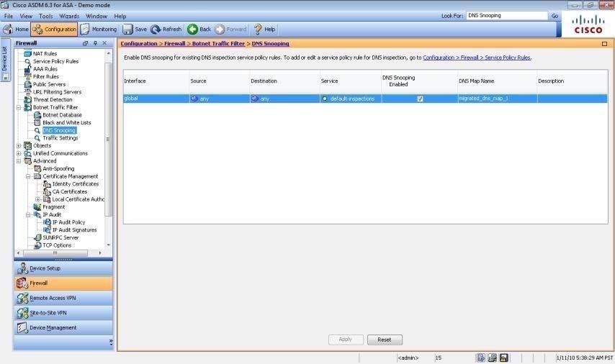The height and width of the screenshot is (364, 615).
Task: Click the Configuration breadcrumb link
Action: 139,44
